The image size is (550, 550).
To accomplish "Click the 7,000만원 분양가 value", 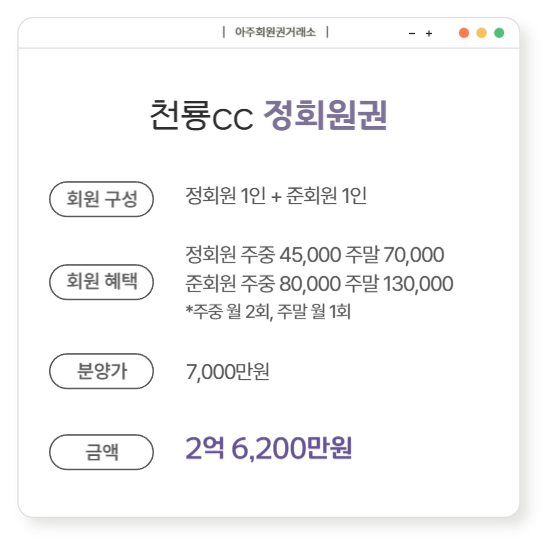I will click(228, 371).
